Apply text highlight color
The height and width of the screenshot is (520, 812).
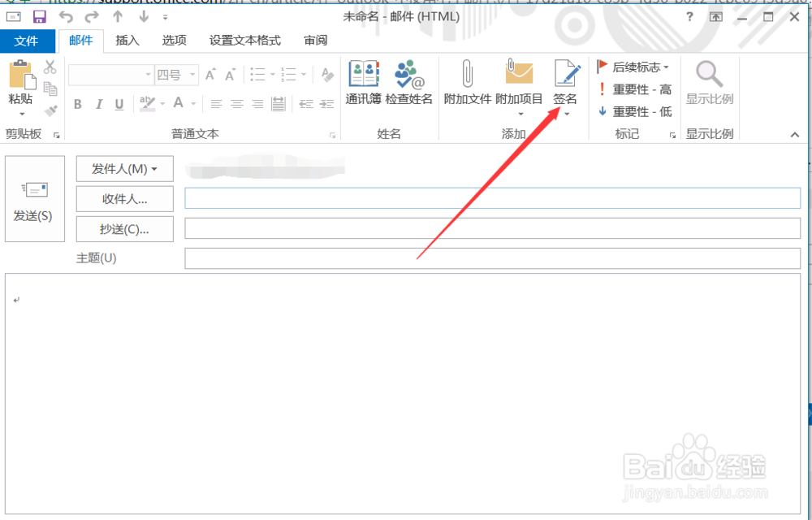point(148,103)
